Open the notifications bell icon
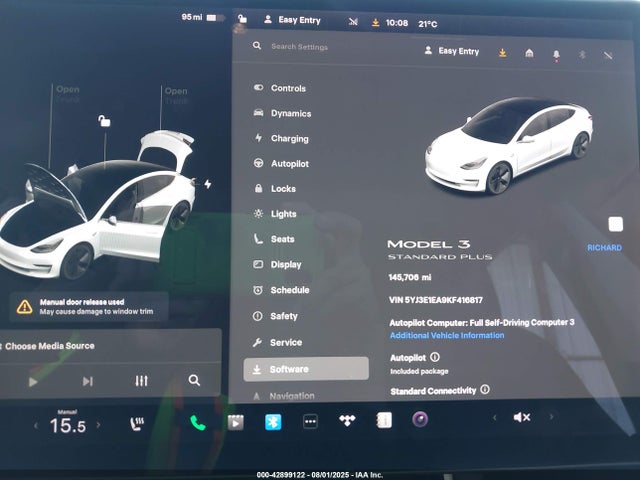640x480 pixels. coord(556,55)
